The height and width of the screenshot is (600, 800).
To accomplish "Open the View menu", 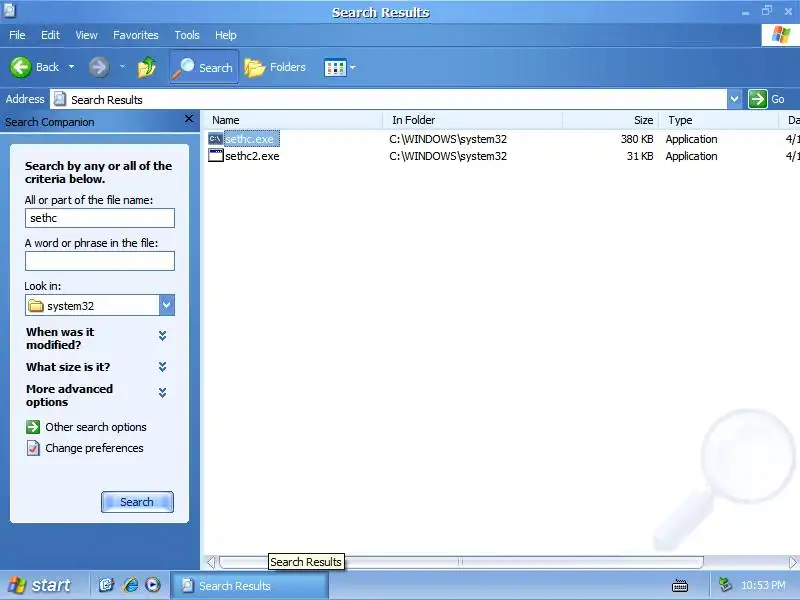I will (86, 35).
